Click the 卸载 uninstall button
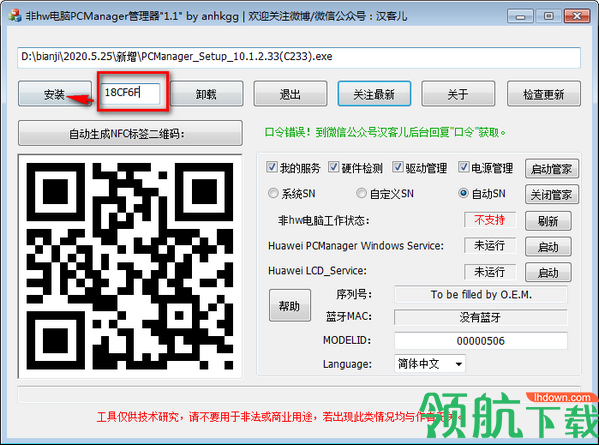 pyautogui.click(x=206, y=94)
